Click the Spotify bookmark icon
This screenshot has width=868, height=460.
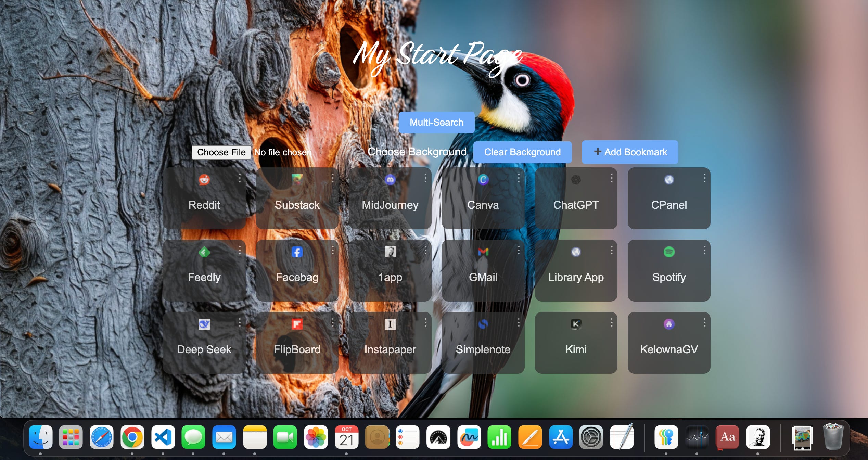pyautogui.click(x=669, y=252)
